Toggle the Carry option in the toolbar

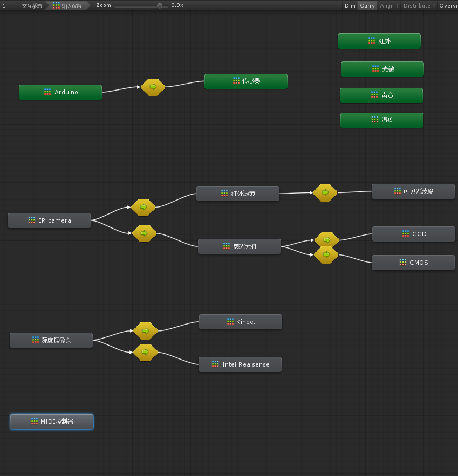pyautogui.click(x=367, y=5)
